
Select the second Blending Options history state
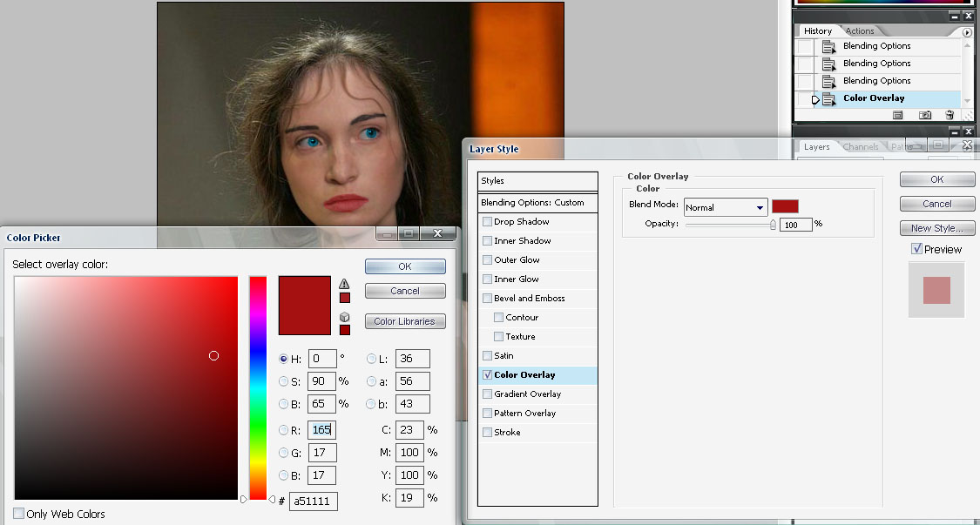click(x=889, y=64)
